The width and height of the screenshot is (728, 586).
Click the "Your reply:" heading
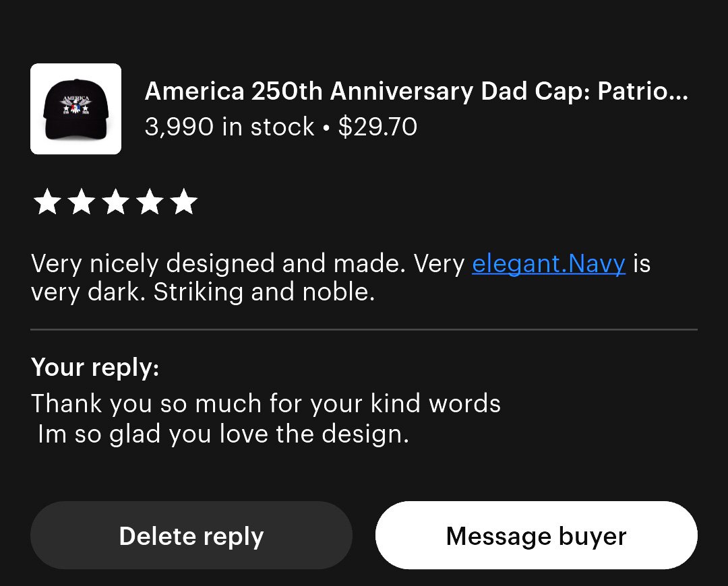95,367
